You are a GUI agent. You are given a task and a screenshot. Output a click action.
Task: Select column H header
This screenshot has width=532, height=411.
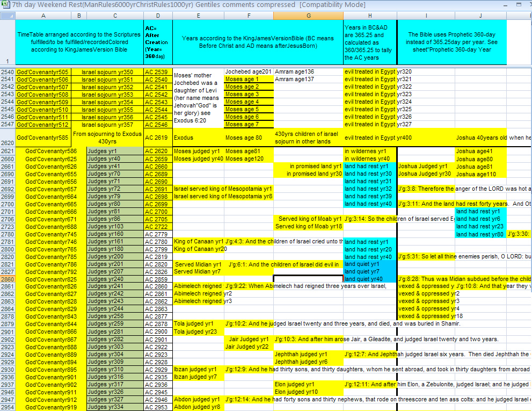[x=370, y=16]
